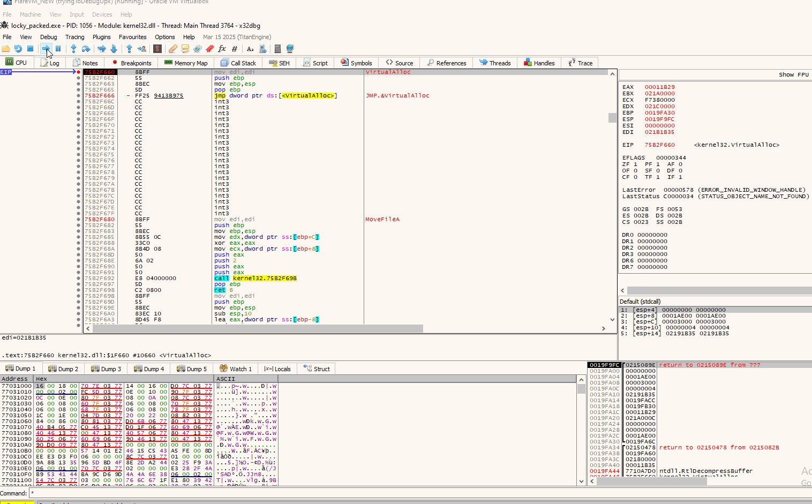Viewport: 812px width, 504px height.
Task: Select the jmp dword ptr VirtualAlloc instruction
Action: click(x=276, y=95)
